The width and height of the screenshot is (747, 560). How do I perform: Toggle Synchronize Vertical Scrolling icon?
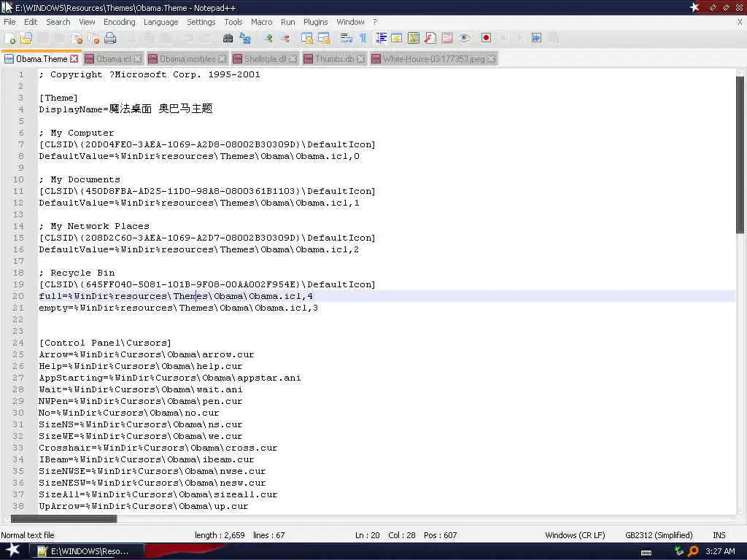point(307,38)
